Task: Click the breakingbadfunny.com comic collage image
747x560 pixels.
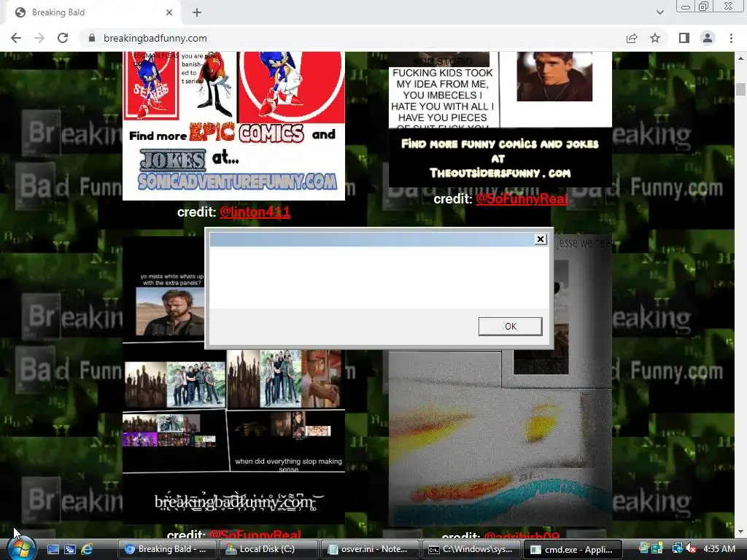Action: [234, 381]
